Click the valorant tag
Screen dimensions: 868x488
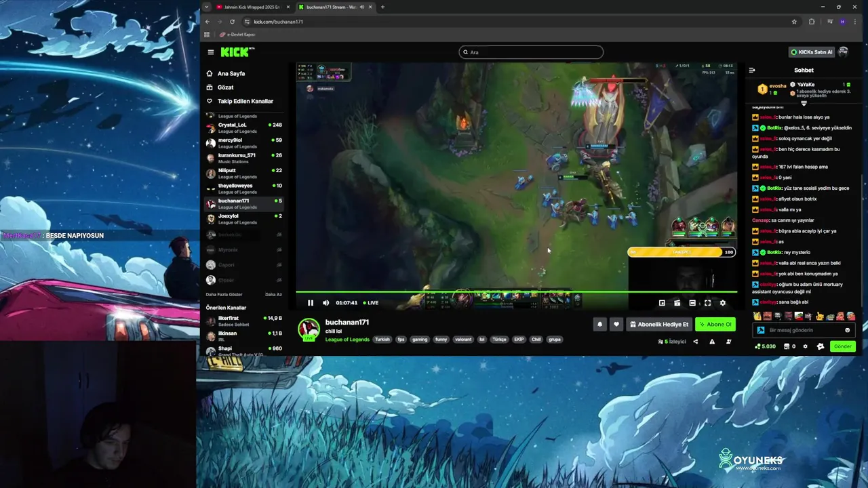(462, 339)
